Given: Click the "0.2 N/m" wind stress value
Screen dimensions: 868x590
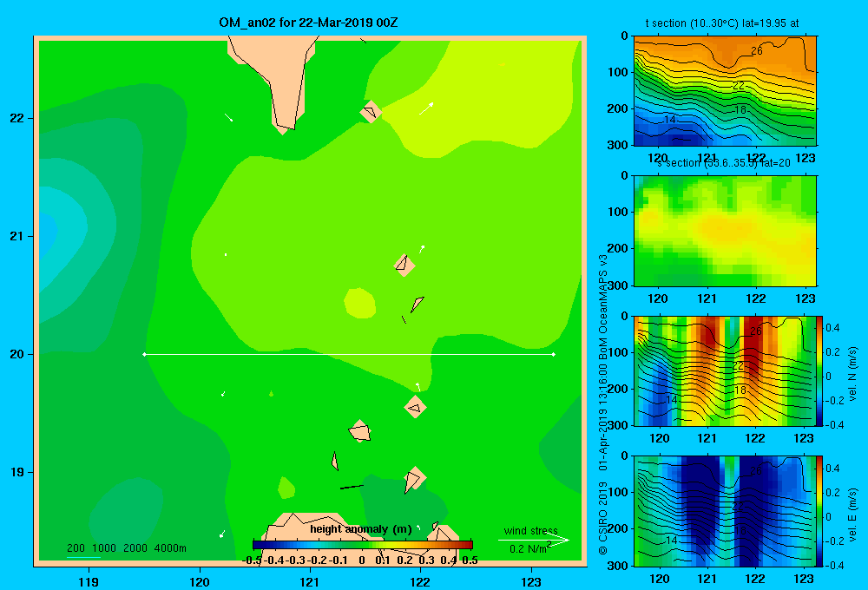Looking at the screenshot, I should pyautogui.click(x=528, y=549).
